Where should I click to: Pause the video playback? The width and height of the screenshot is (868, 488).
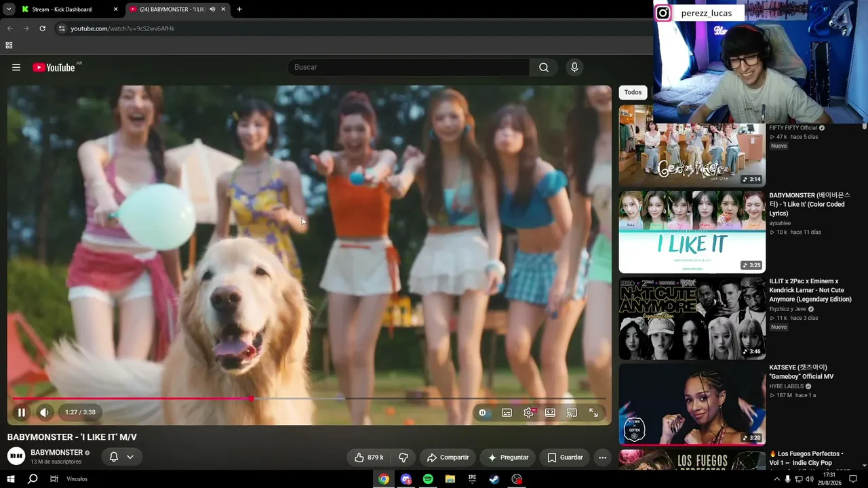tap(22, 412)
